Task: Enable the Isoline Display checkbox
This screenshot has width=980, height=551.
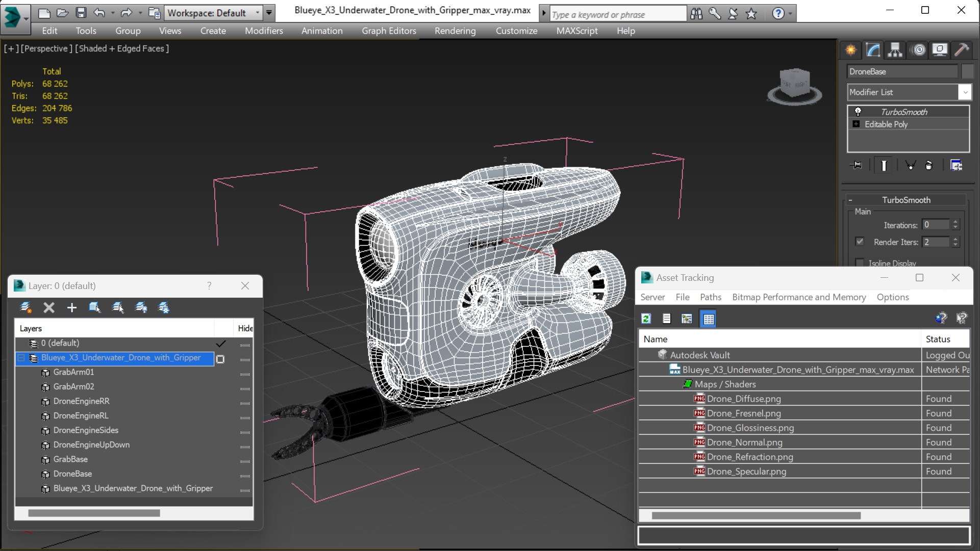Action: (x=860, y=263)
